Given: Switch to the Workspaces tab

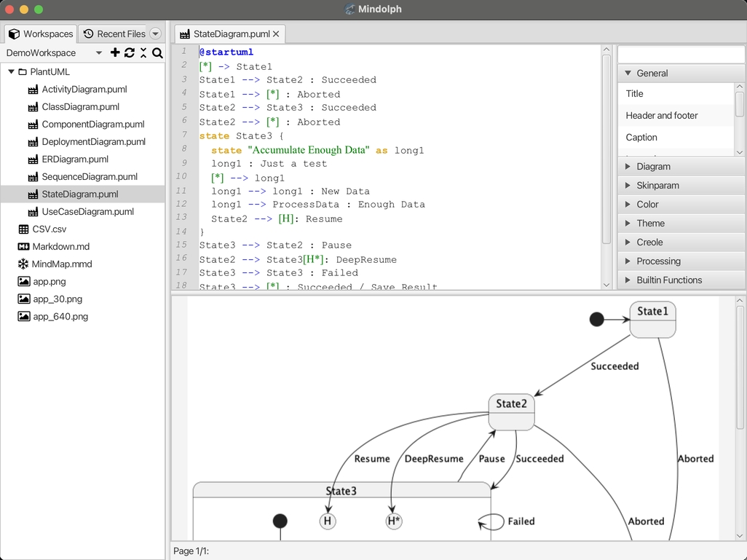Looking at the screenshot, I should (41, 33).
